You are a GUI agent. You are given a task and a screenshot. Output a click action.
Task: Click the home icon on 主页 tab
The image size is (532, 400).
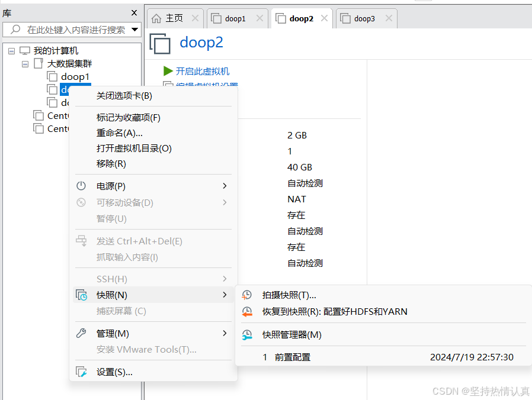156,18
